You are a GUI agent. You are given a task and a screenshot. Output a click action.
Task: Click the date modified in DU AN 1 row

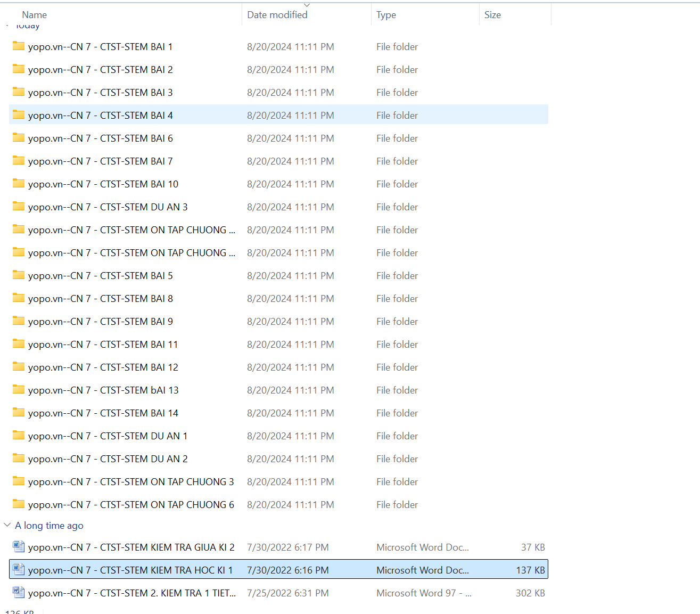(x=291, y=436)
